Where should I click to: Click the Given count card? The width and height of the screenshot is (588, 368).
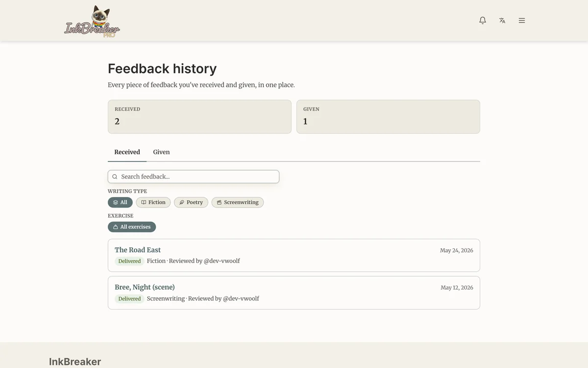point(388,117)
